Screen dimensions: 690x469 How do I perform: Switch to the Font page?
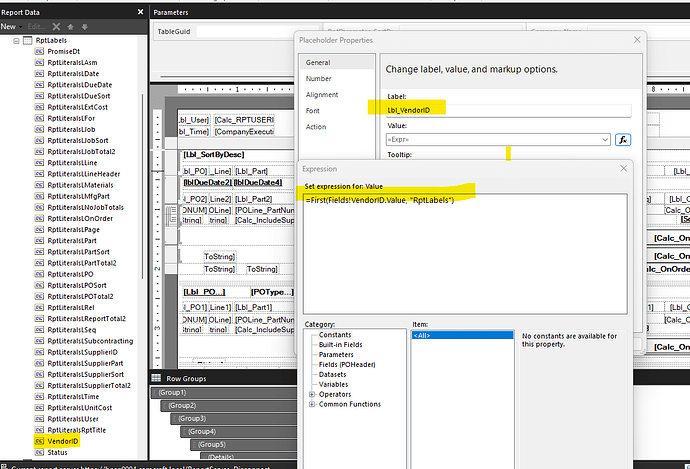coord(313,111)
